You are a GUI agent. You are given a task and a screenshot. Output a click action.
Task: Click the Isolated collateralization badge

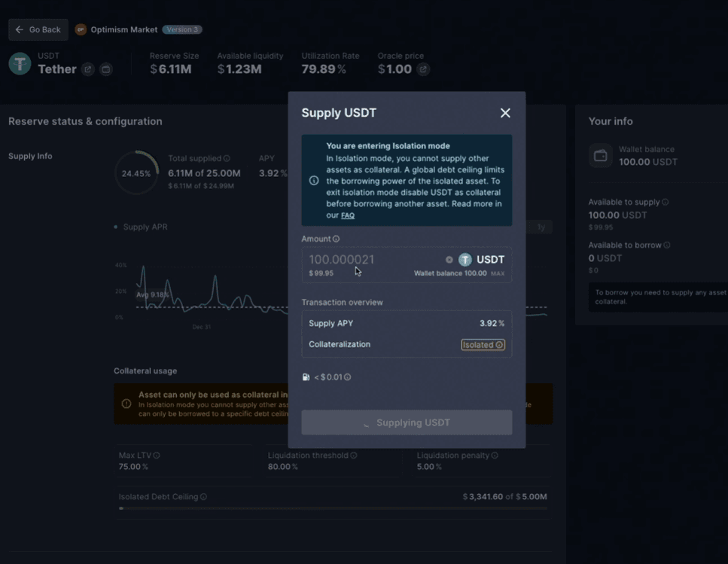483,345
